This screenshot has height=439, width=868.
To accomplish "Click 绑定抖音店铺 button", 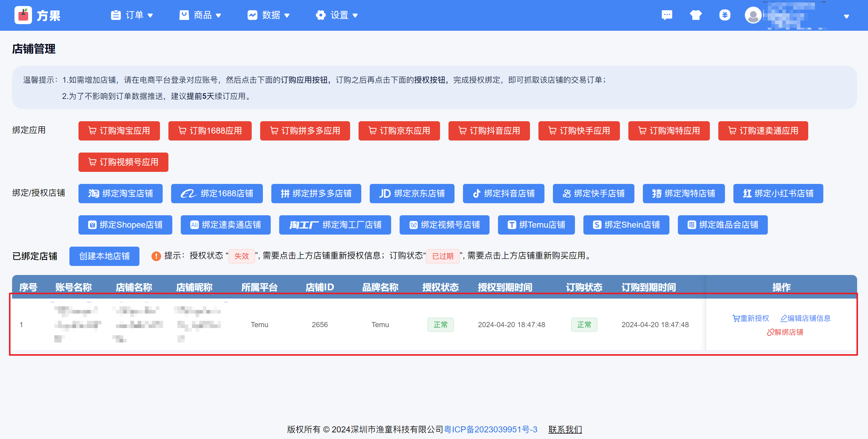I will pyautogui.click(x=503, y=194).
